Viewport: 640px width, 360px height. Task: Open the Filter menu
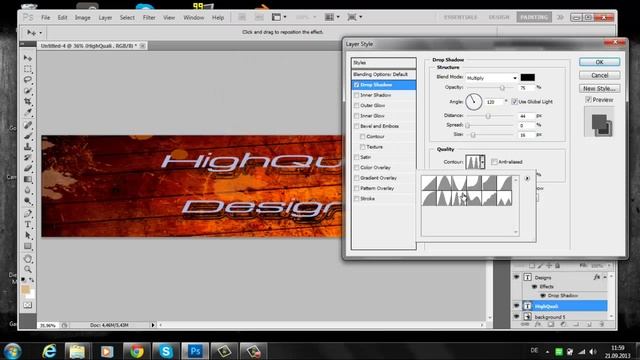(x=149, y=18)
